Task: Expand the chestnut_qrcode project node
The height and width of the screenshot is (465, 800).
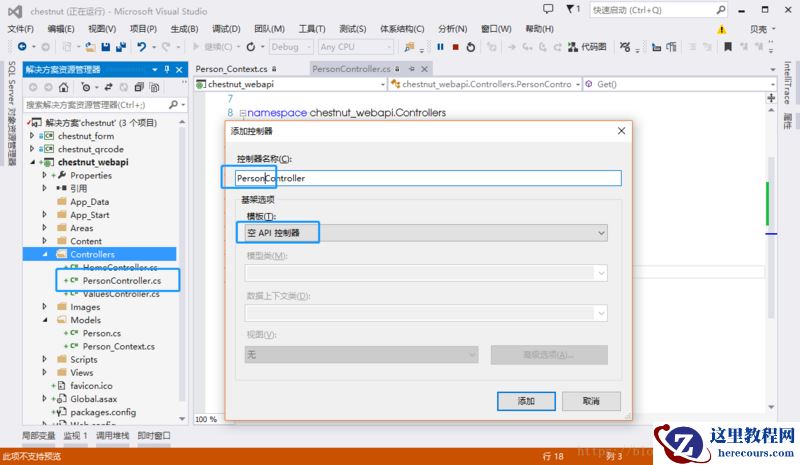Action: (32, 149)
